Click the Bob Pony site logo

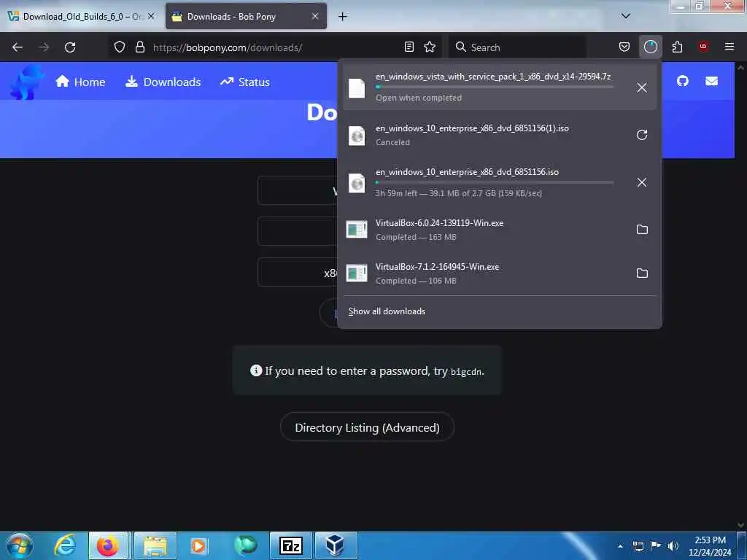[27, 82]
